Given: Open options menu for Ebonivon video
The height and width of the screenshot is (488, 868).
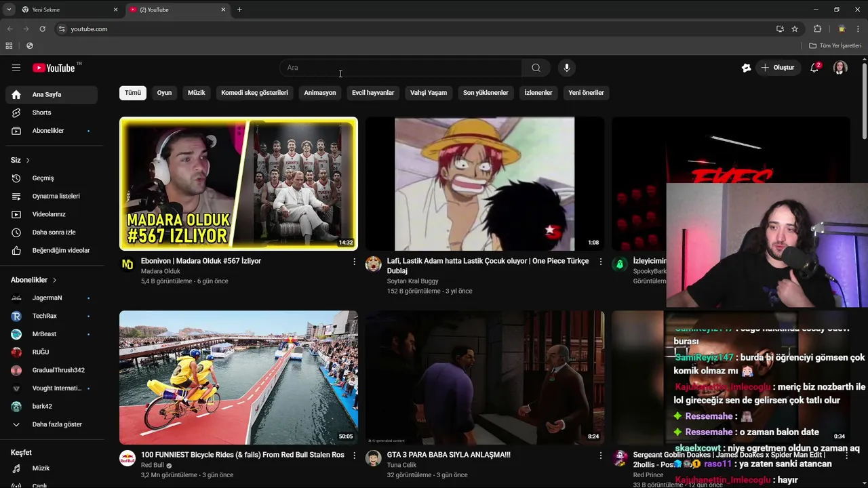Looking at the screenshot, I should point(354,262).
